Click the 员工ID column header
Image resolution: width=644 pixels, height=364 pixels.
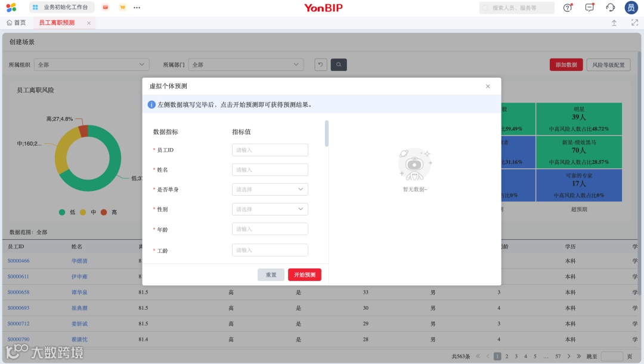coord(16,246)
